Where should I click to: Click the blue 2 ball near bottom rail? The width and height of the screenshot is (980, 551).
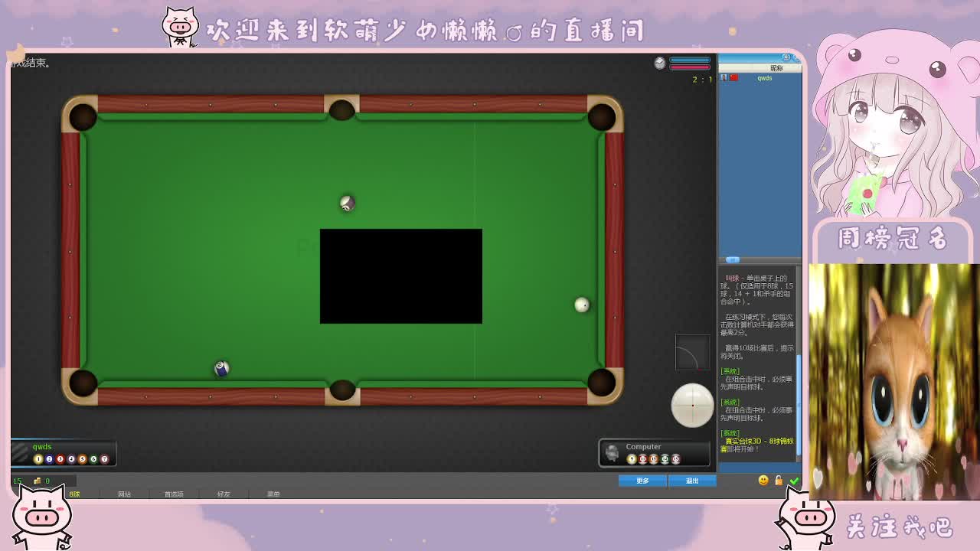pos(221,369)
